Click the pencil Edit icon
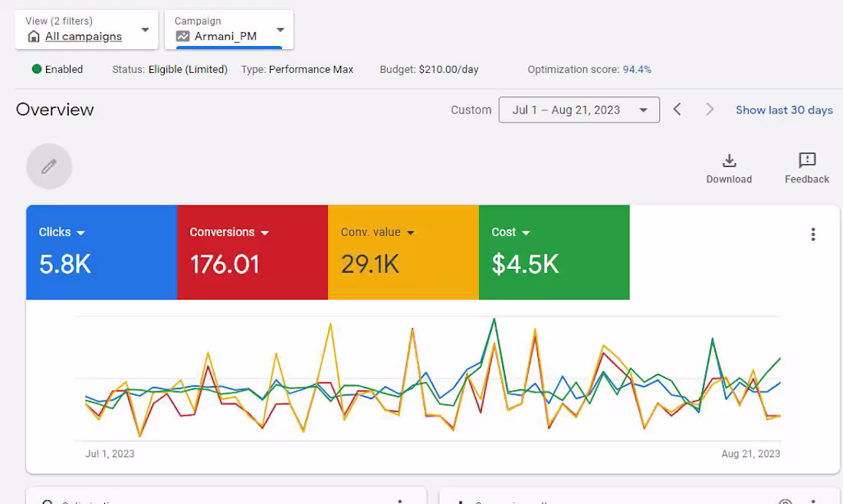 click(x=48, y=165)
